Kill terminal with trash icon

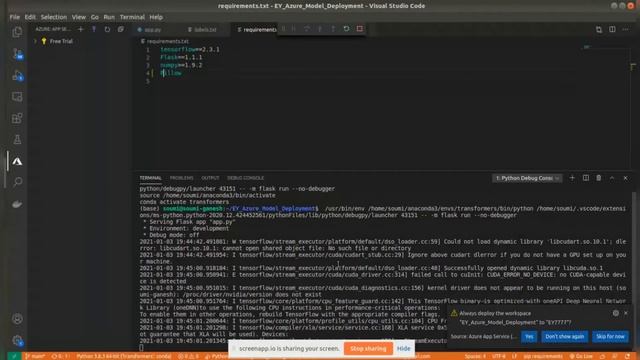[599, 178]
